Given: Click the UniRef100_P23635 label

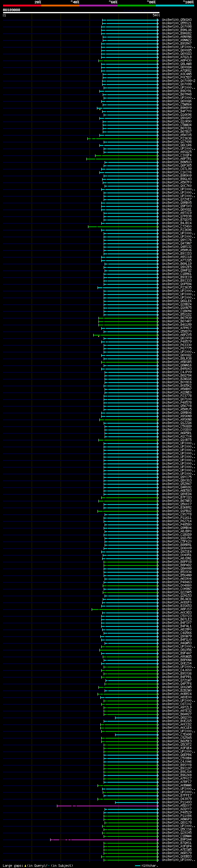Looking at the screenshot, I should point(177,288).
